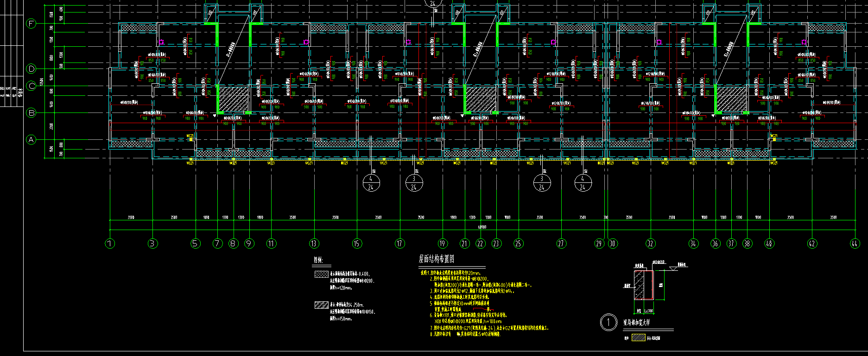868x356 pixels.
Task: Pick grid axis bubble number 32
Action: coord(651,244)
